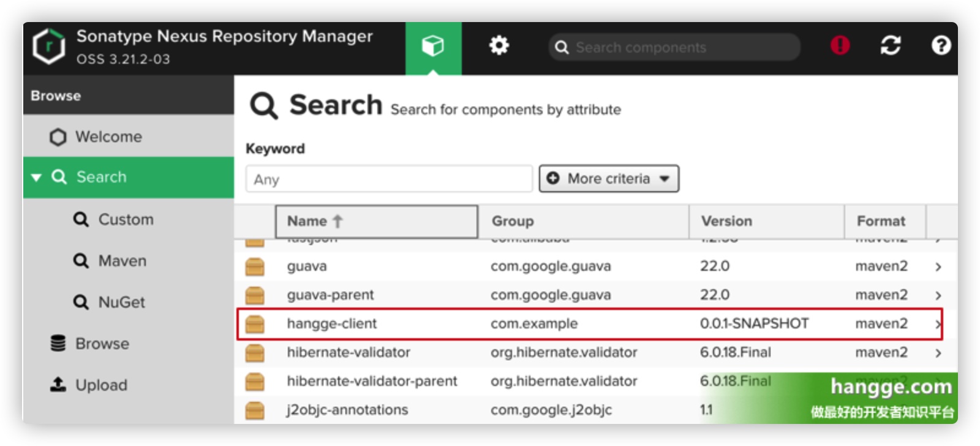Click the hibernate-validator-parent component name
980x446 pixels.
[372, 382]
